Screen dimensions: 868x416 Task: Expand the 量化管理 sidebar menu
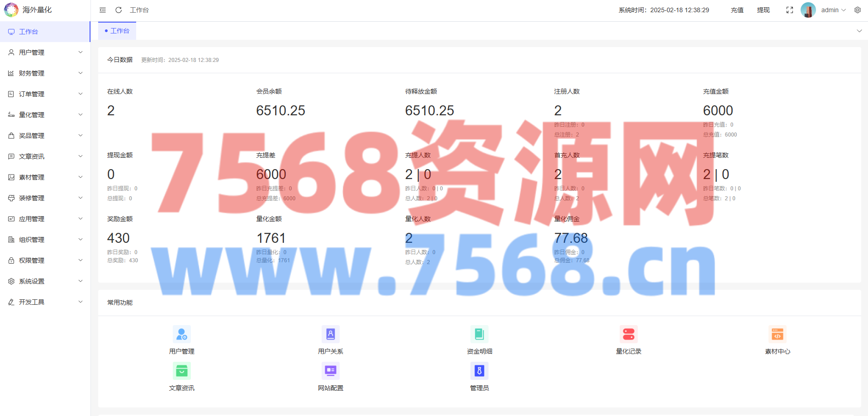pos(45,115)
